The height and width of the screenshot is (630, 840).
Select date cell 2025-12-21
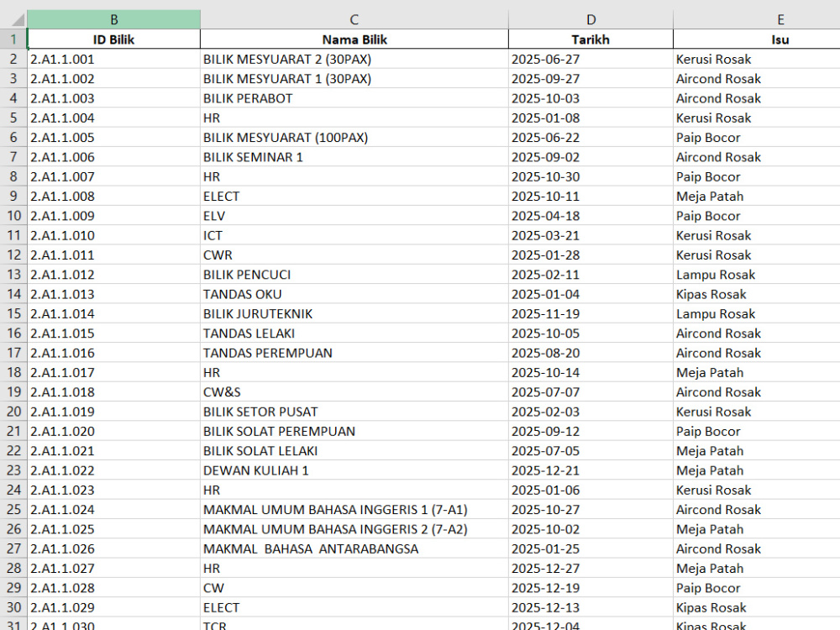[x=591, y=470]
